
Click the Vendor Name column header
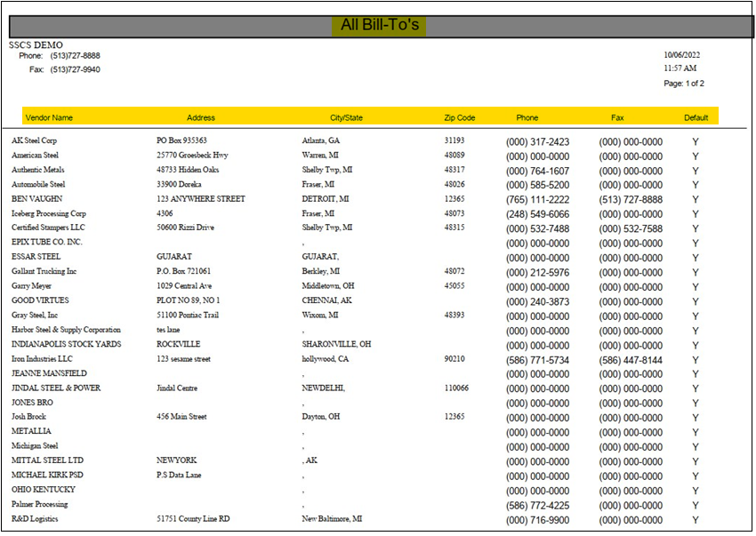(49, 117)
